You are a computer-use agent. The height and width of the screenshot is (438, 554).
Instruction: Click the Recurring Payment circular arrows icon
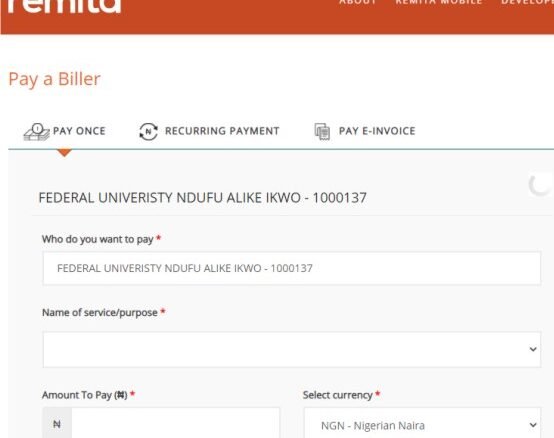click(148, 131)
